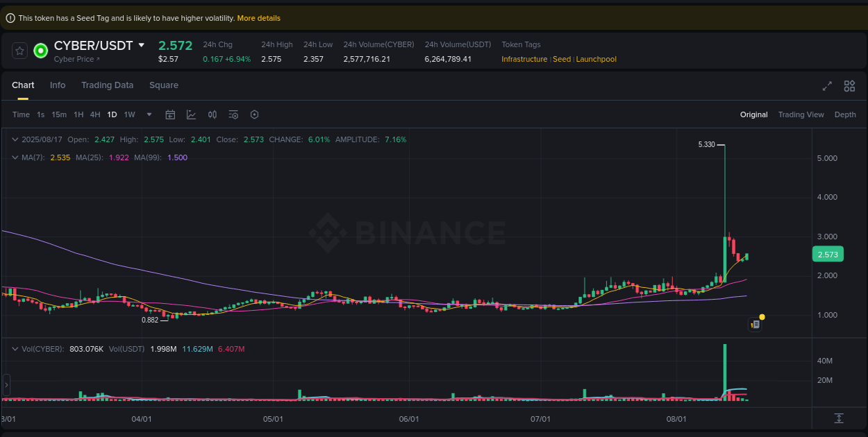868x437 pixels.
Task: Expand the chart to fullscreen
Action: tap(826, 86)
